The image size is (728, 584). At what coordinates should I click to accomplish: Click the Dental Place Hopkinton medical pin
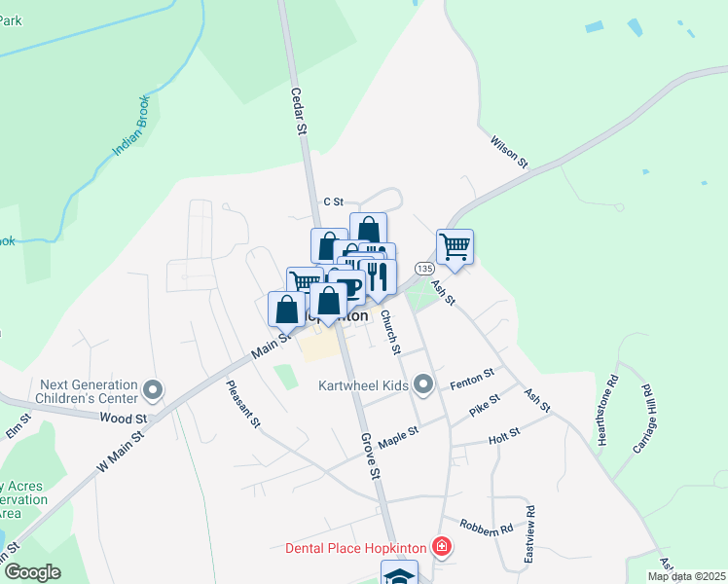442,545
